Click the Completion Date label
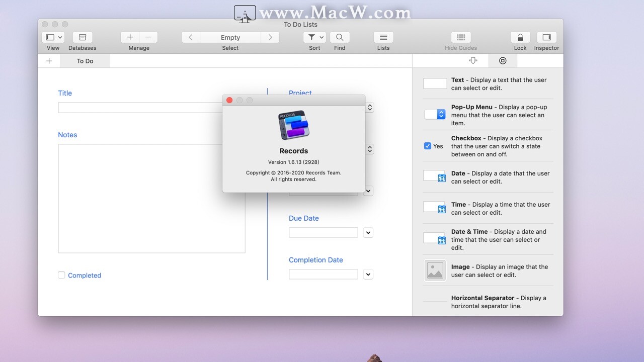Image resolution: width=644 pixels, height=362 pixels. (x=316, y=260)
